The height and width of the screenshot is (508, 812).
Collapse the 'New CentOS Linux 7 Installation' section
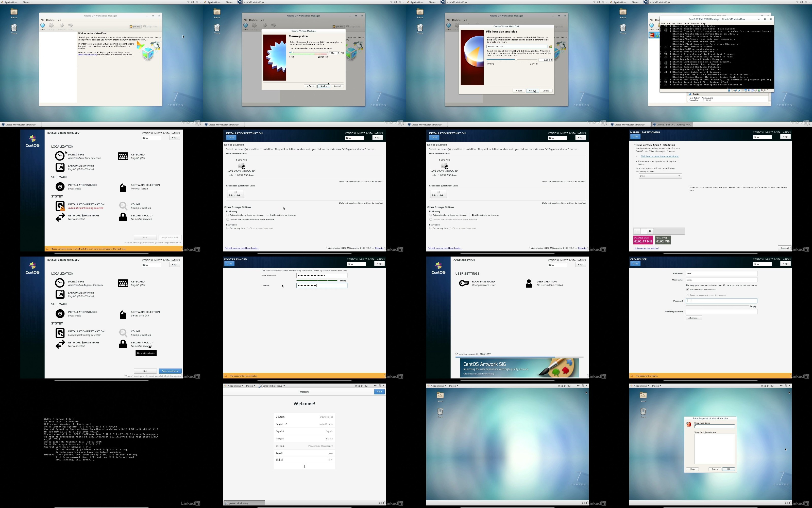[x=635, y=145]
